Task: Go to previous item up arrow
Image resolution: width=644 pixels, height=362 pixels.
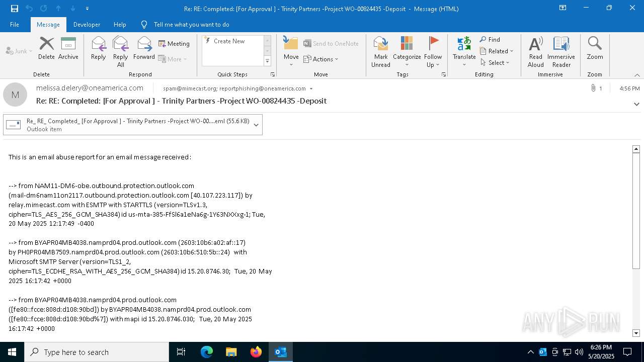Action: click(58, 9)
